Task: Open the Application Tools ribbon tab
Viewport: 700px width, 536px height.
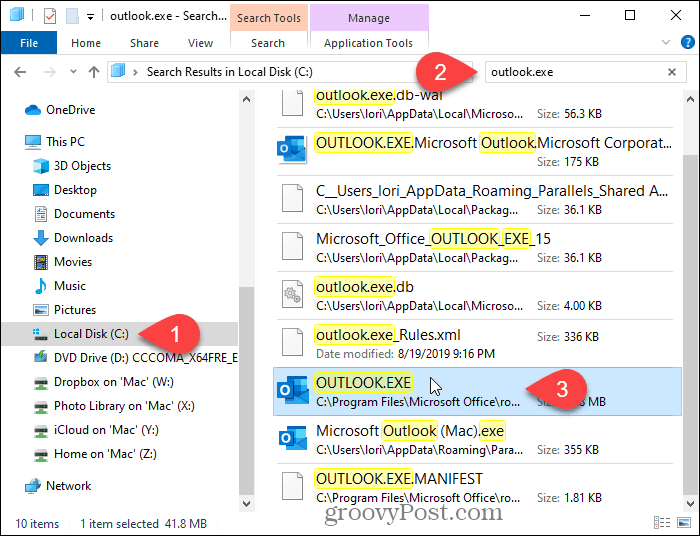Action: point(368,43)
